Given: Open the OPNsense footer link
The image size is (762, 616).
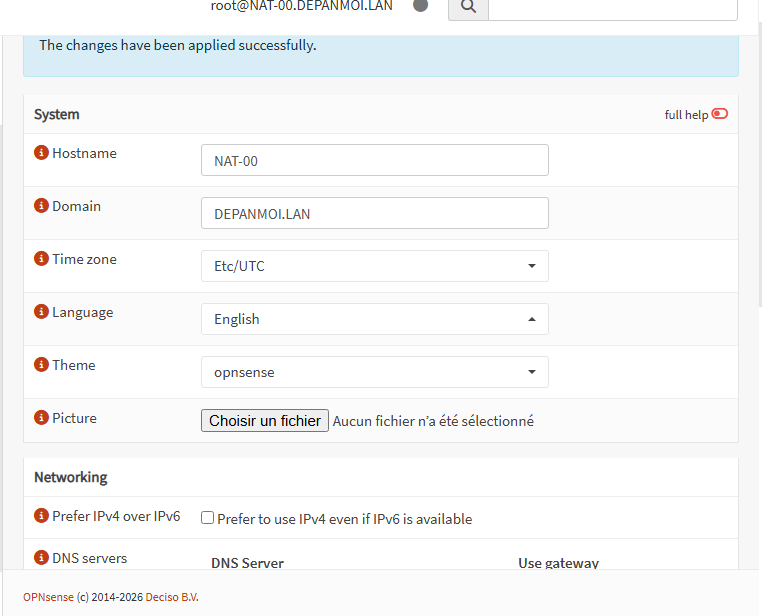Looking at the screenshot, I should click(48, 597).
